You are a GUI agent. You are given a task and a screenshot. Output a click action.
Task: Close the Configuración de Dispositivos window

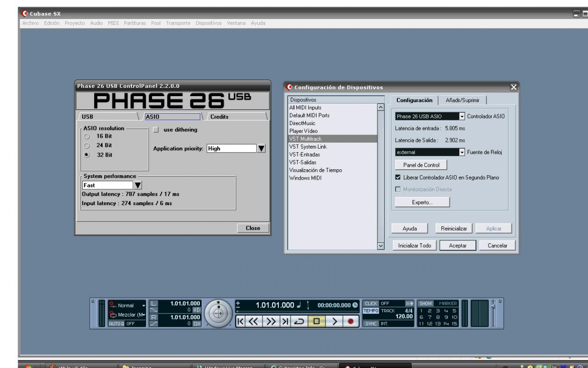point(514,87)
